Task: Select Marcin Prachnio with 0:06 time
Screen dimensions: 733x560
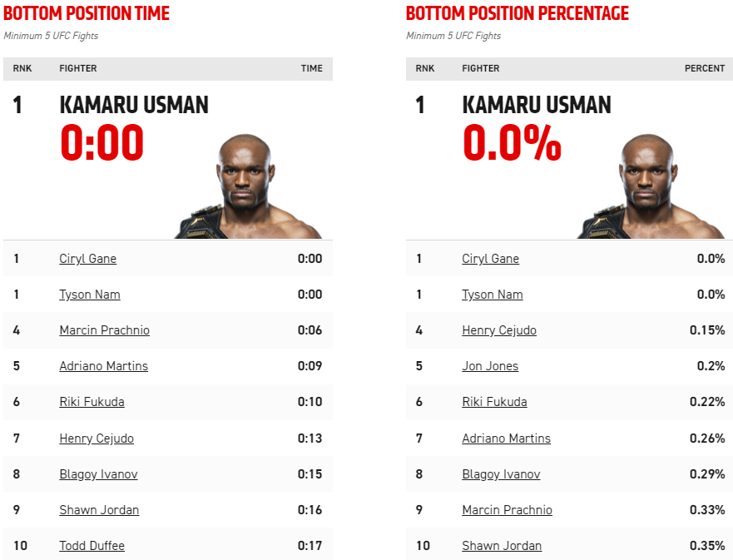Action: point(104,330)
